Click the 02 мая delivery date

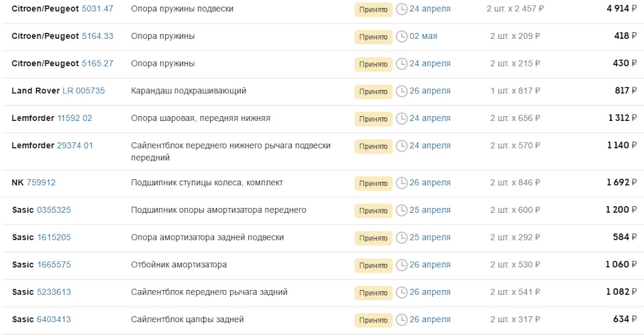[423, 36]
